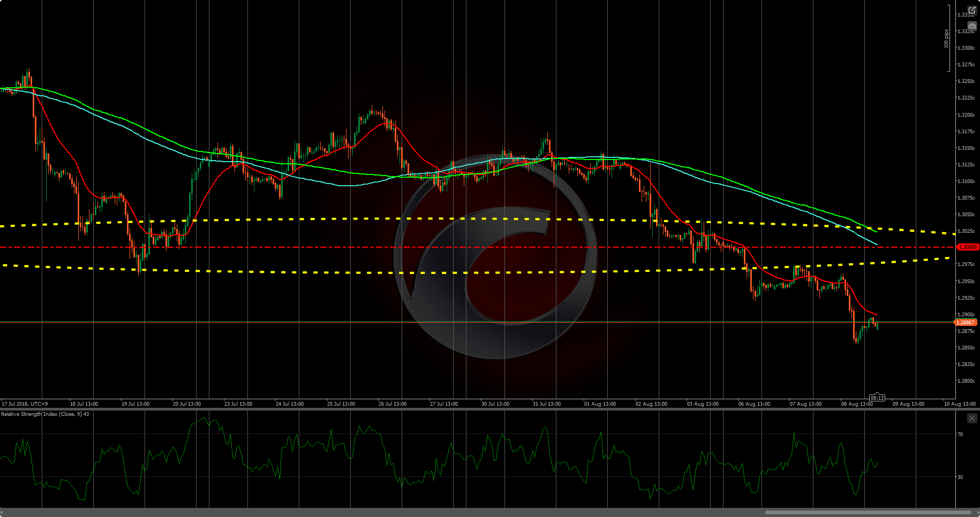980x517 pixels.
Task: Click the 03 Aug 13:00 date label
Action: pyautogui.click(x=703, y=404)
